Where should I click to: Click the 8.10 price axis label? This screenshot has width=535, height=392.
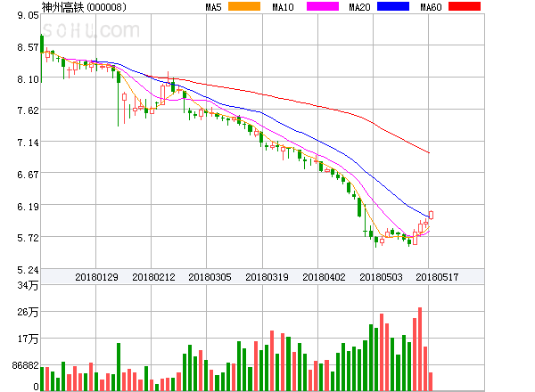(28, 79)
